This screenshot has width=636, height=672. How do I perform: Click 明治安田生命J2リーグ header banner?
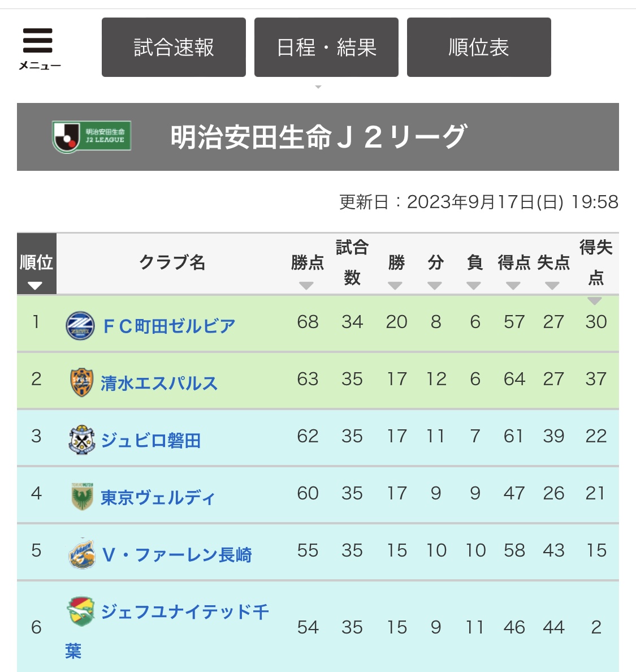[x=318, y=137]
